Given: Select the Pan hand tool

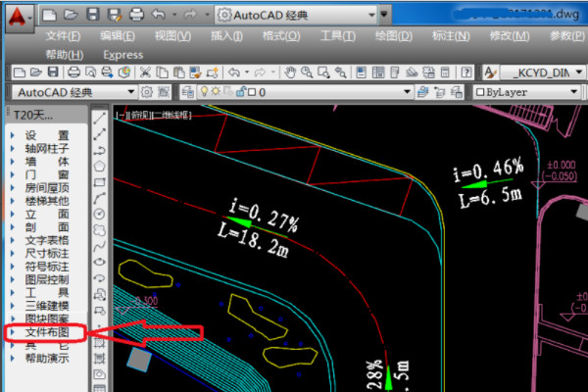Looking at the screenshot, I should 290,73.
